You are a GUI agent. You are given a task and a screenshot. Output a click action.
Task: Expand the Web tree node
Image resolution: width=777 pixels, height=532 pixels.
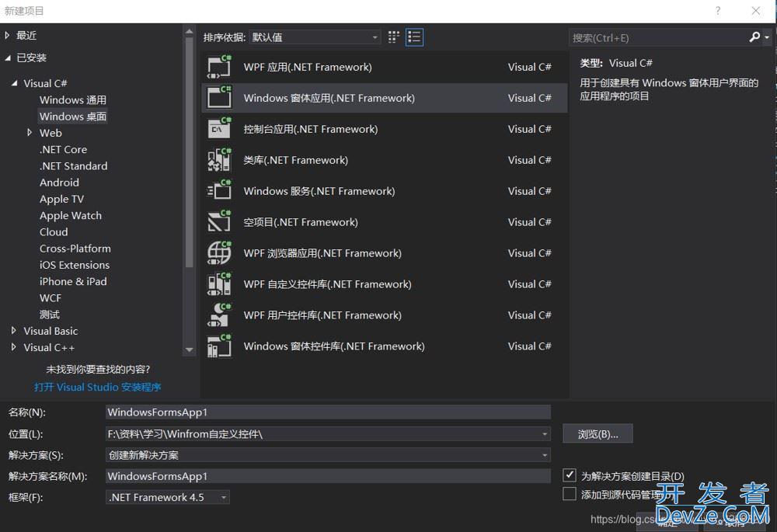tap(30, 132)
